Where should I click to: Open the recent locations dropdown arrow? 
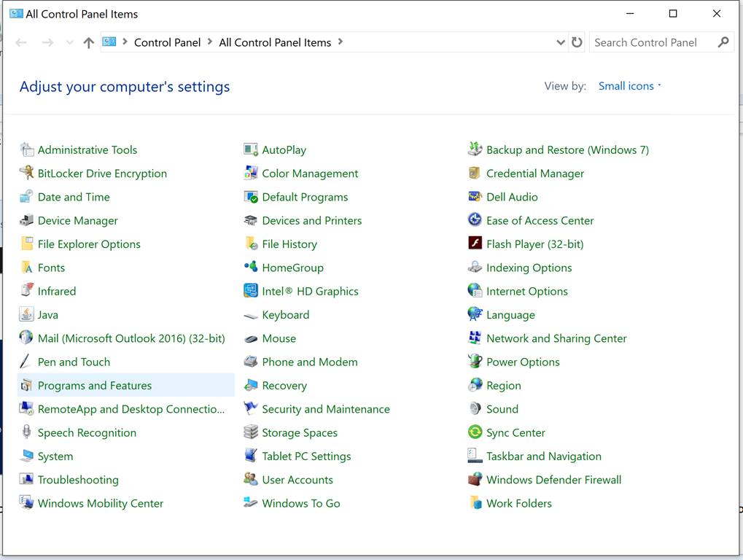coord(70,42)
